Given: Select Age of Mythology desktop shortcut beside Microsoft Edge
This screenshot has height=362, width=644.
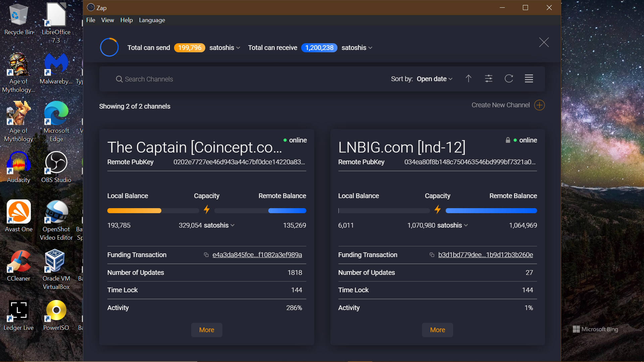Looking at the screenshot, I should [x=18, y=122].
